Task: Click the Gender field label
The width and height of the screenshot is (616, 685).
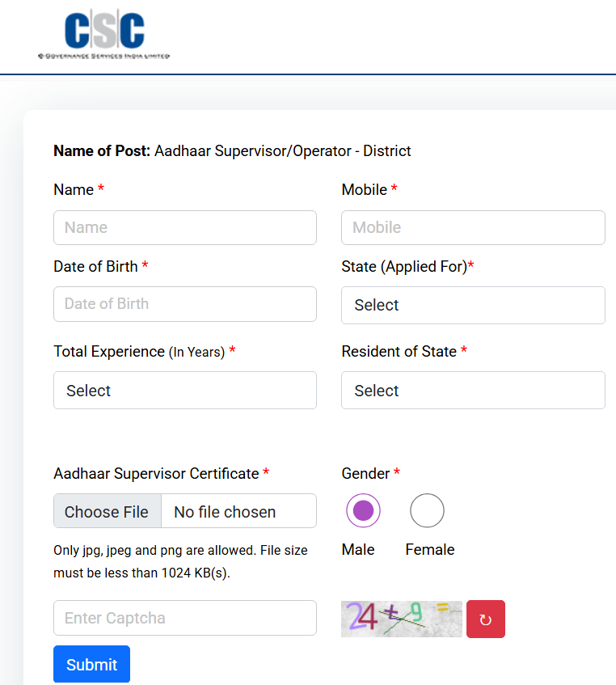Action: coord(366,474)
